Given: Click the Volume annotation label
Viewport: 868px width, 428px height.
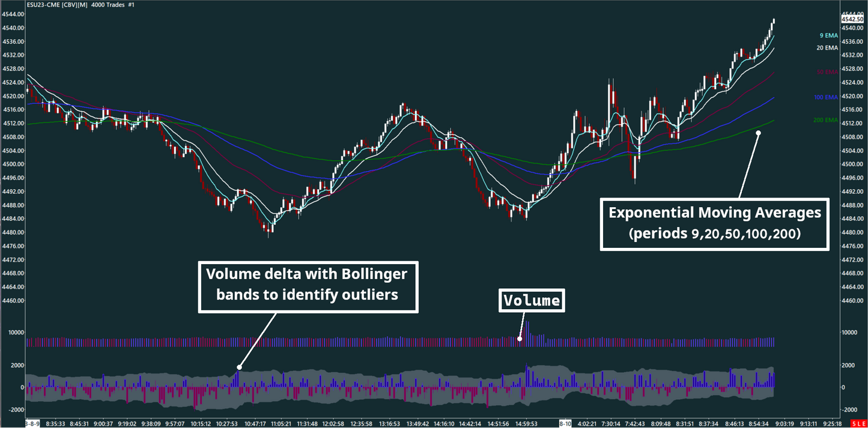Looking at the screenshot, I should [x=531, y=300].
